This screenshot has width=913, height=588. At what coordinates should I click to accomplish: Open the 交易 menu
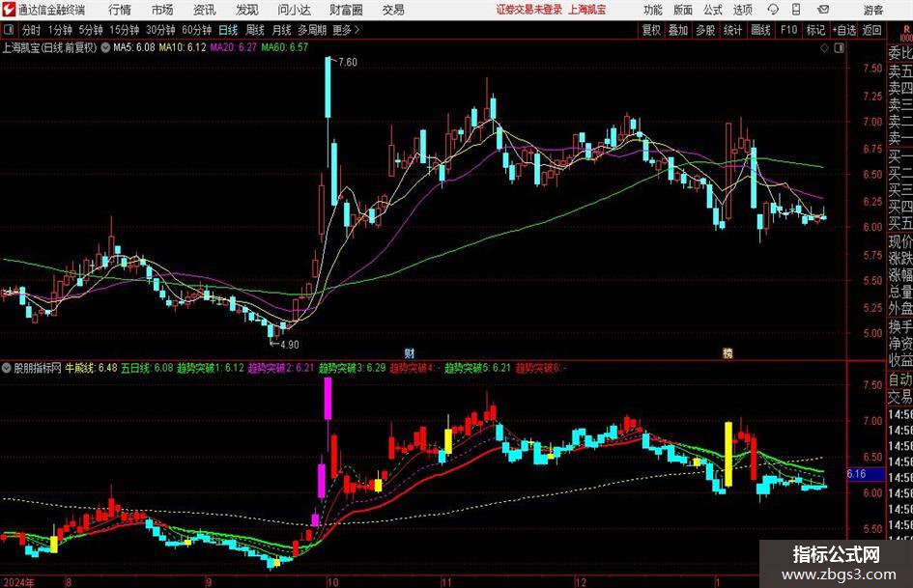(x=393, y=10)
